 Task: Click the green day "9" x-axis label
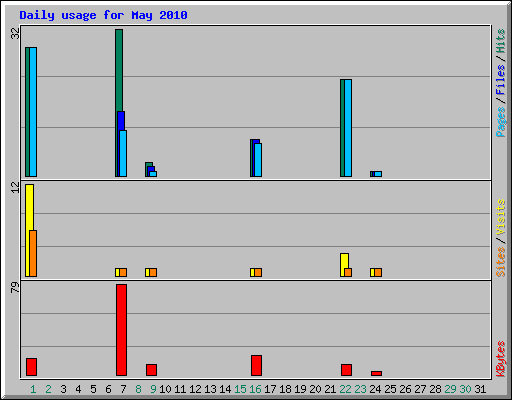coord(153,389)
